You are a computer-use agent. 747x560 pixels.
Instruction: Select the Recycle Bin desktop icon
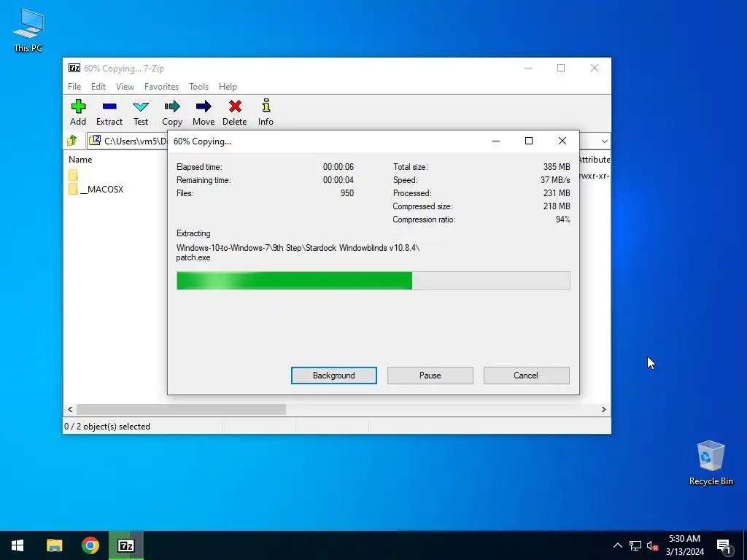click(x=711, y=463)
